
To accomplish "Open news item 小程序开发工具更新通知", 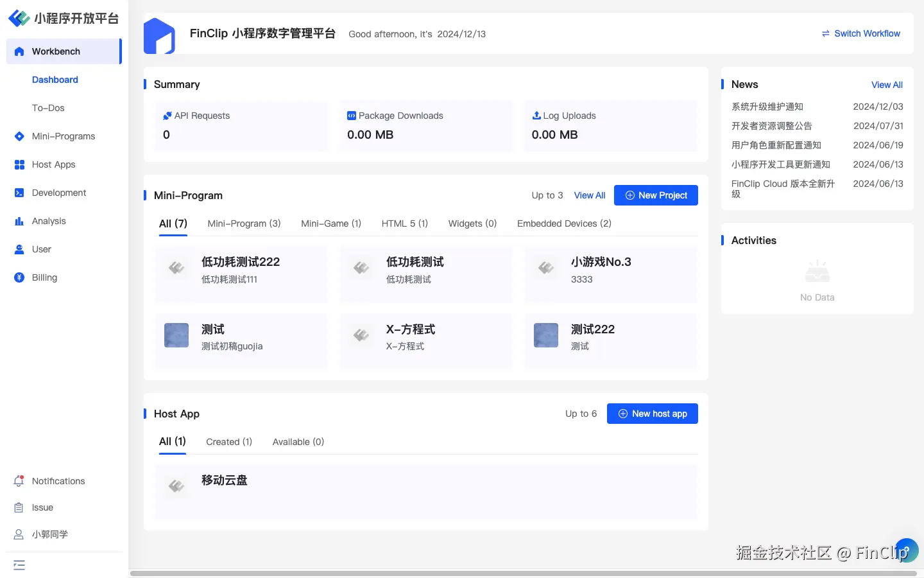I will [x=781, y=164].
